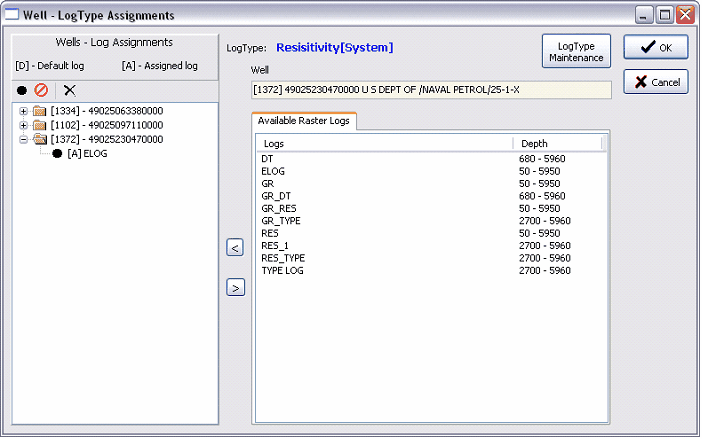Click the red prohibited-circle toolbar icon
This screenshot has height=439, width=702.
[41, 90]
